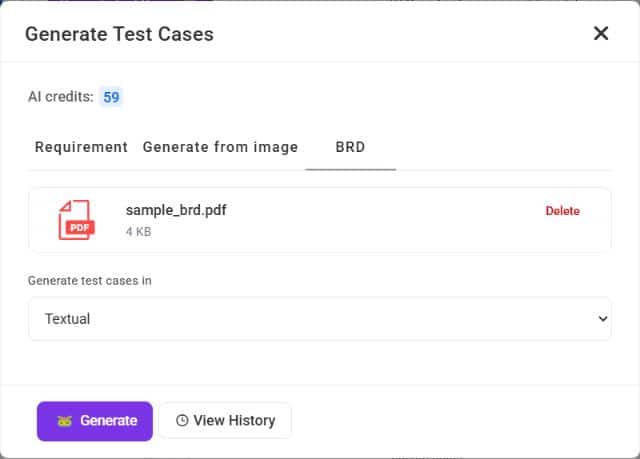Viewport: 640px width, 459px height.
Task: Click the word Textual in the dropdown
Action: [x=67, y=319]
